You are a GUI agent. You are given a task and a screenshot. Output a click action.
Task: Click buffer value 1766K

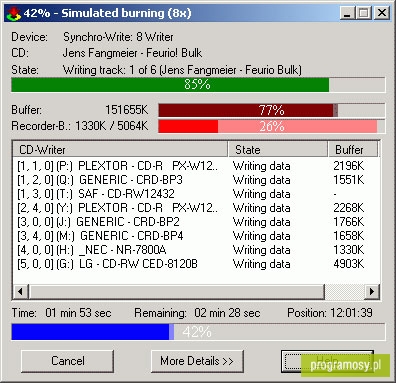coord(348,222)
